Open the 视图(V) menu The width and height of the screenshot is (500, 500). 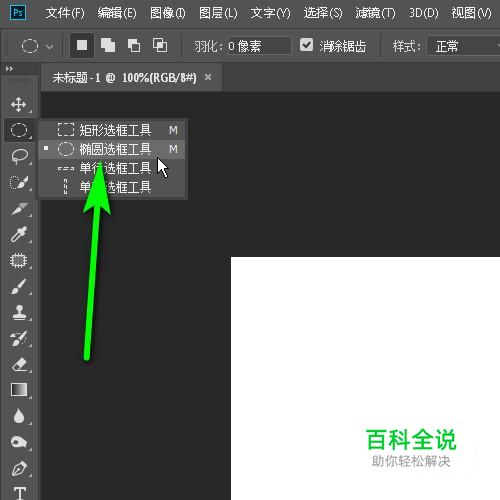click(472, 13)
